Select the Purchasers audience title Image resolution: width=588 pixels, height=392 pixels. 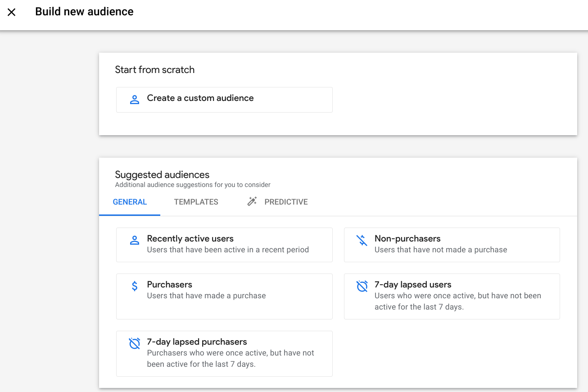point(169,285)
